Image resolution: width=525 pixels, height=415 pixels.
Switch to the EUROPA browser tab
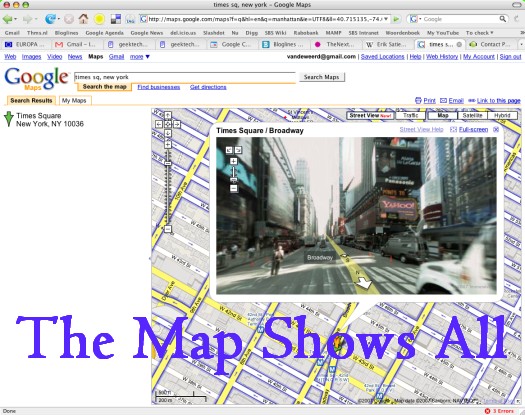pos(26,44)
